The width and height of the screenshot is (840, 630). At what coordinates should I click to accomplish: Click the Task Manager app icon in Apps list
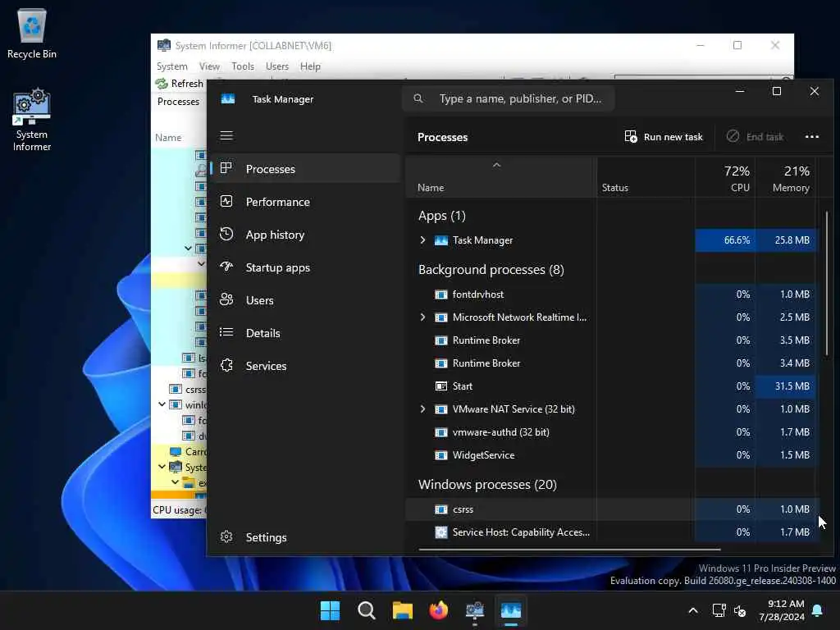pyautogui.click(x=441, y=240)
